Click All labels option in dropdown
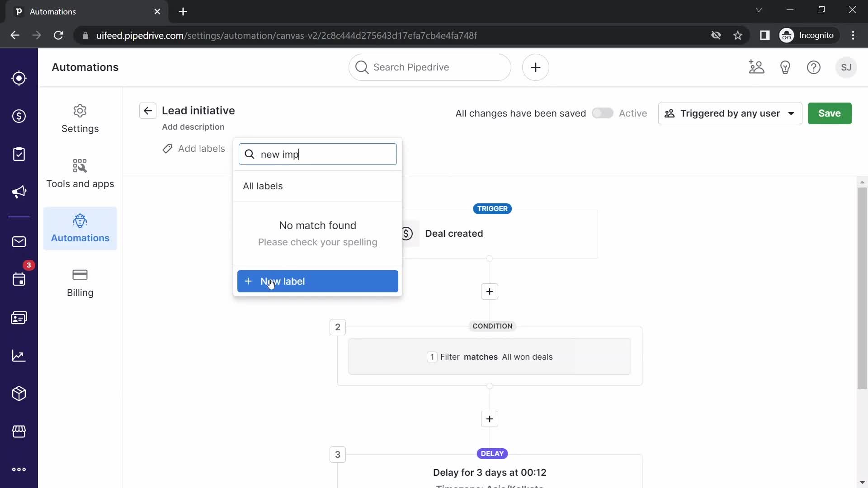868x488 pixels. click(264, 185)
